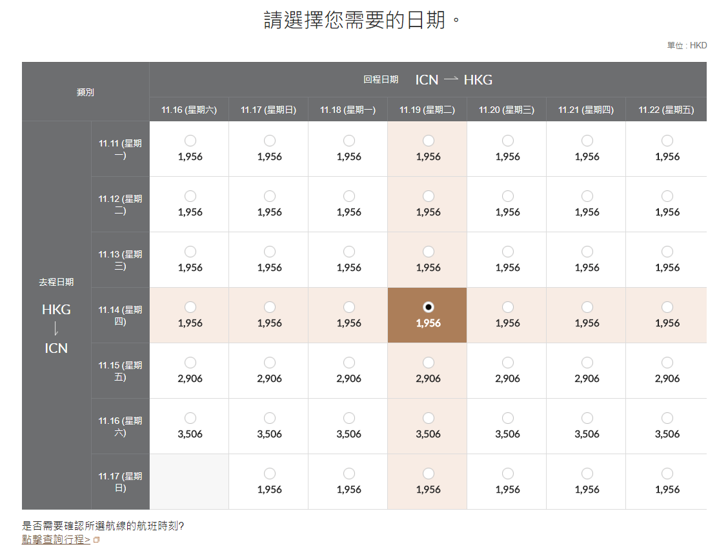Click departure row header 11.13 (星期三)

(120, 260)
